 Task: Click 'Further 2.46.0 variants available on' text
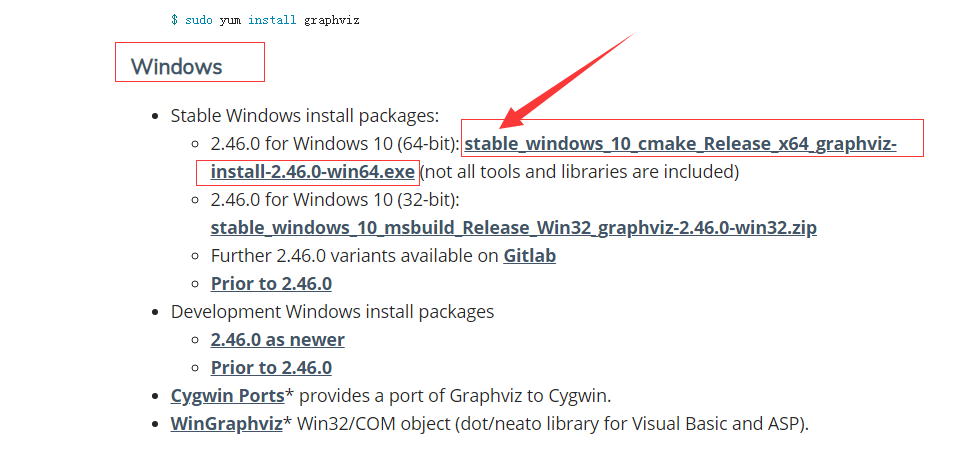(x=354, y=256)
